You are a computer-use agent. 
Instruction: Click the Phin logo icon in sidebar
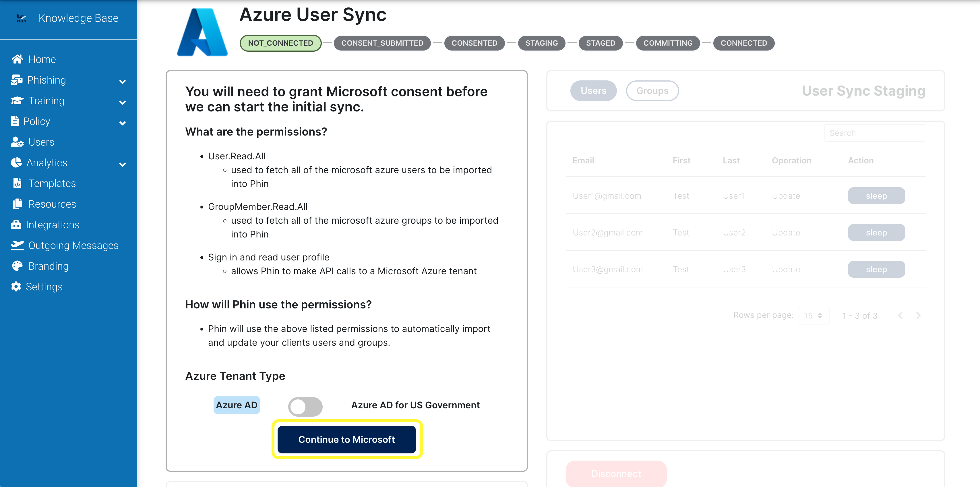[x=21, y=18]
